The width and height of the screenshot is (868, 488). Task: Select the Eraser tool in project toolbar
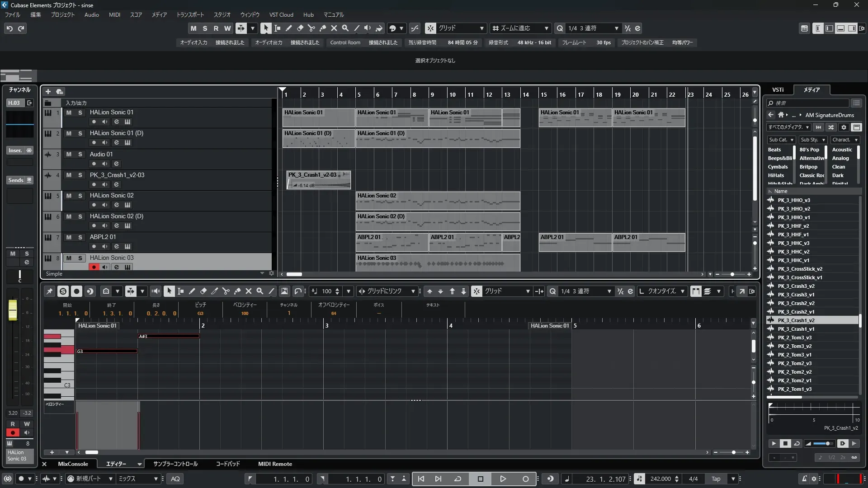300,28
